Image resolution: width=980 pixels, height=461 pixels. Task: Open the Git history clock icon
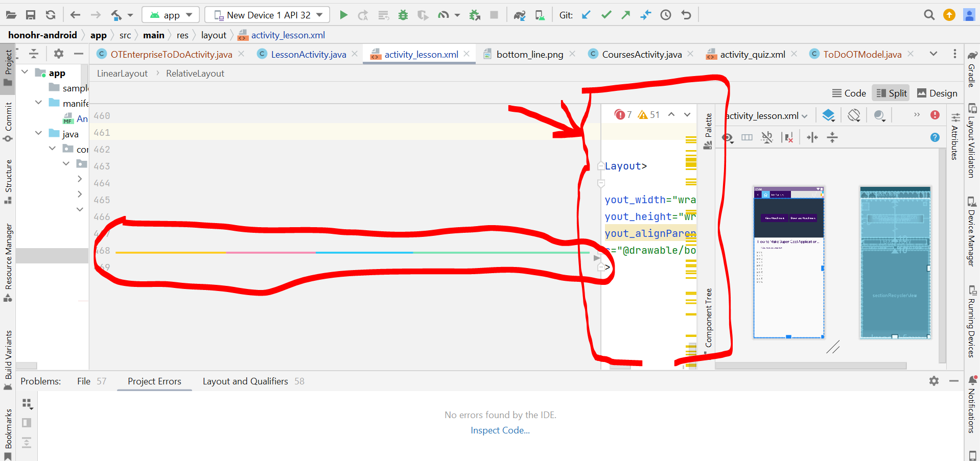[x=665, y=15]
